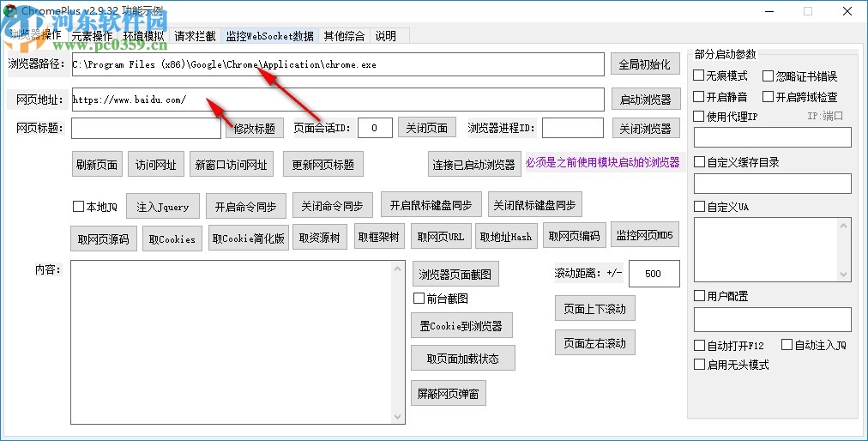This screenshot has height=441, width=868.
Task: Click 关闭鼠标键盘同步 button
Action: point(534,205)
